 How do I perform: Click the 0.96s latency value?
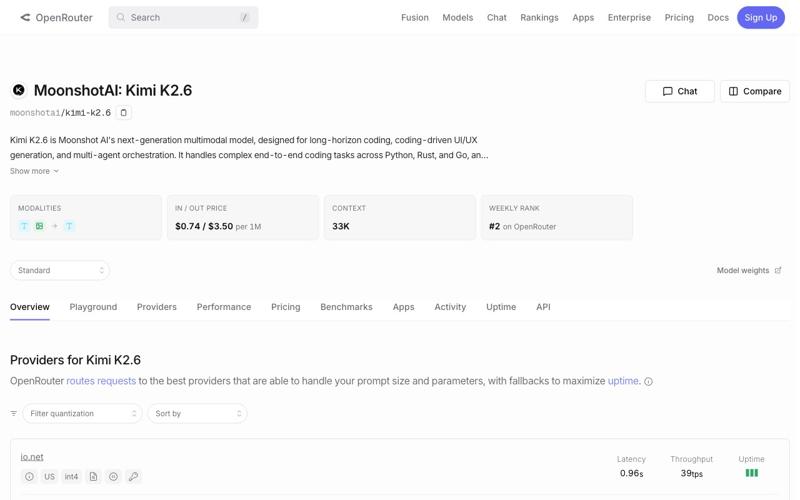tap(631, 473)
